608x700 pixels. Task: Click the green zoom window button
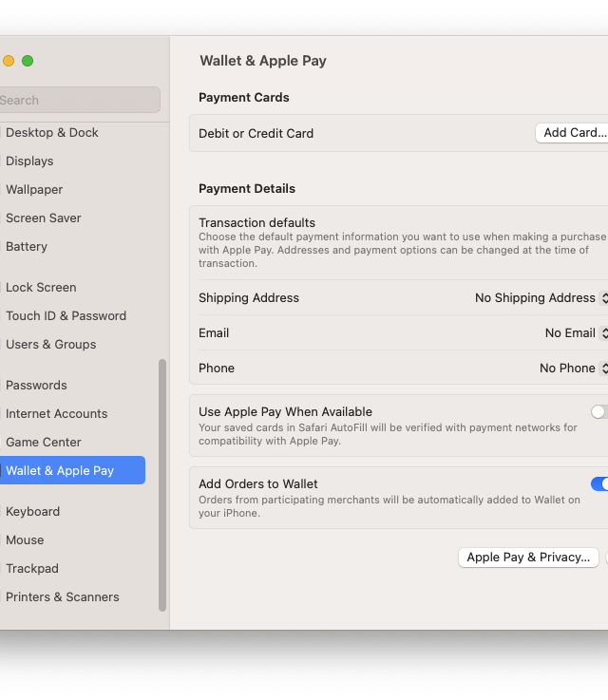(x=28, y=61)
